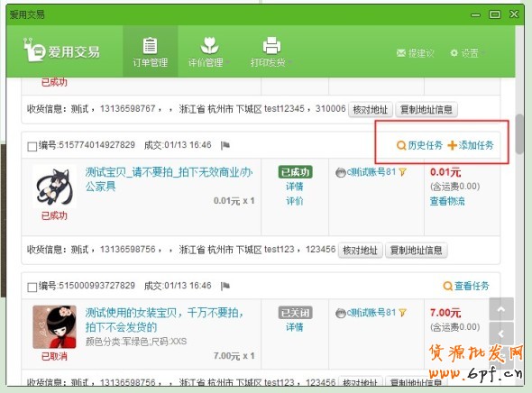Image resolution: width=532 pixels, height=393 pixels.
Task: Click the 爱用交易 snail logo
Action: tap(61, 51)
